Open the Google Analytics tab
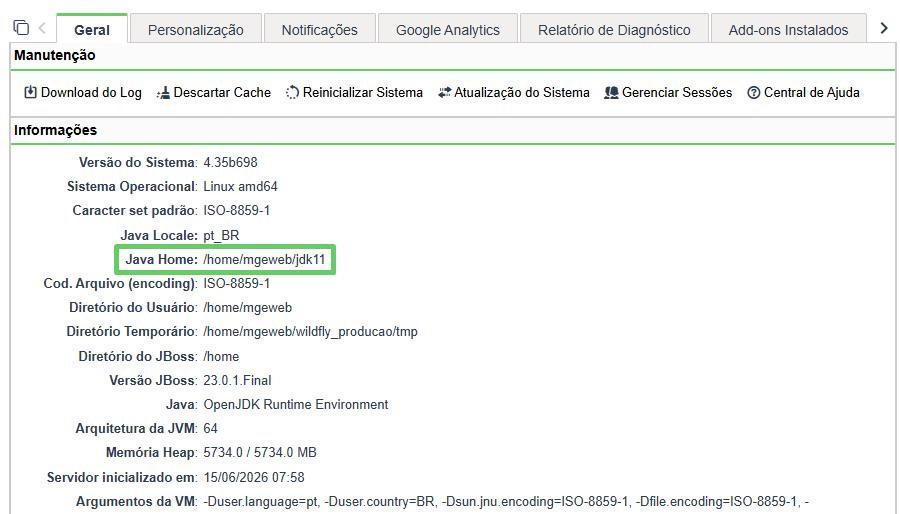This screenshot has height=514, width=900. click(448, 30)
